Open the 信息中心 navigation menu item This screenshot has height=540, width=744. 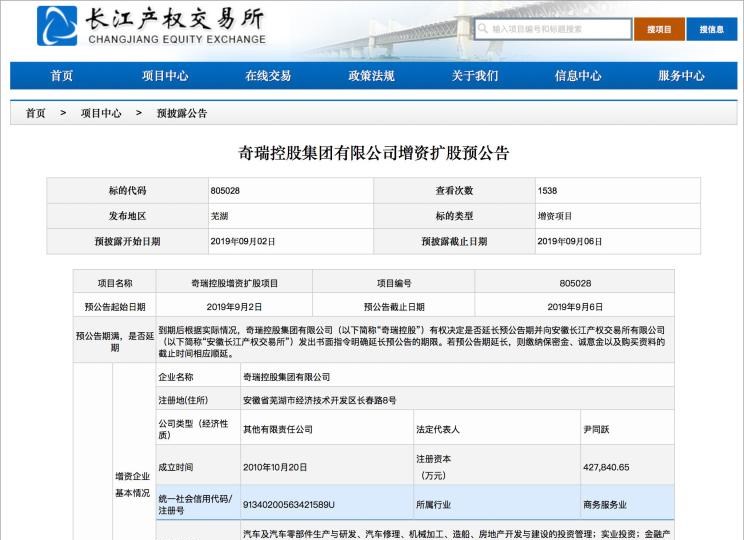coord(578,76)
